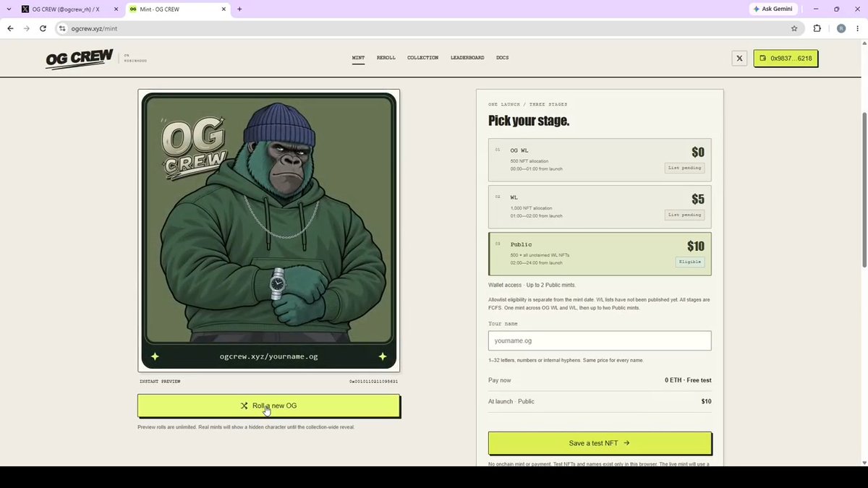Bookmark this page with star icon

pos(794,28)
